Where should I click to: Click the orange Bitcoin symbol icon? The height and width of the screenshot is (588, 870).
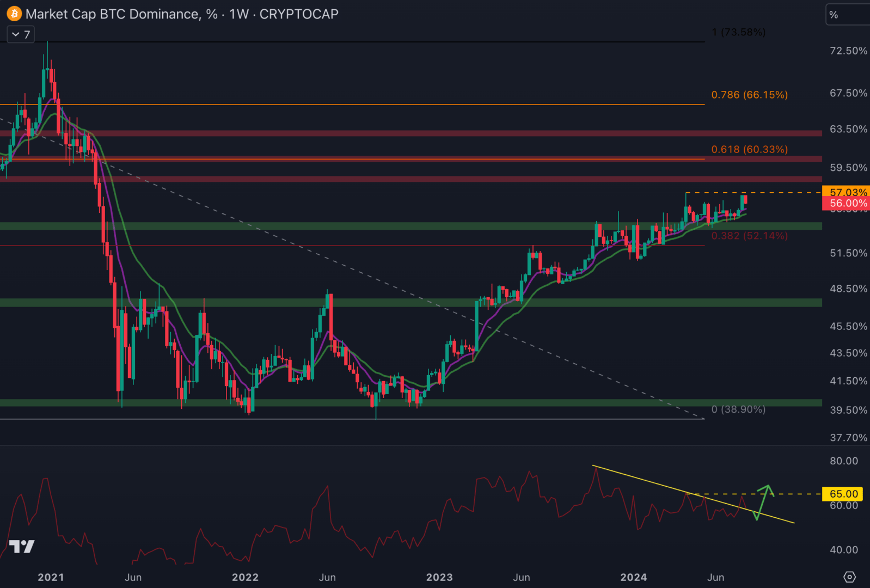[x=14, y=14]
